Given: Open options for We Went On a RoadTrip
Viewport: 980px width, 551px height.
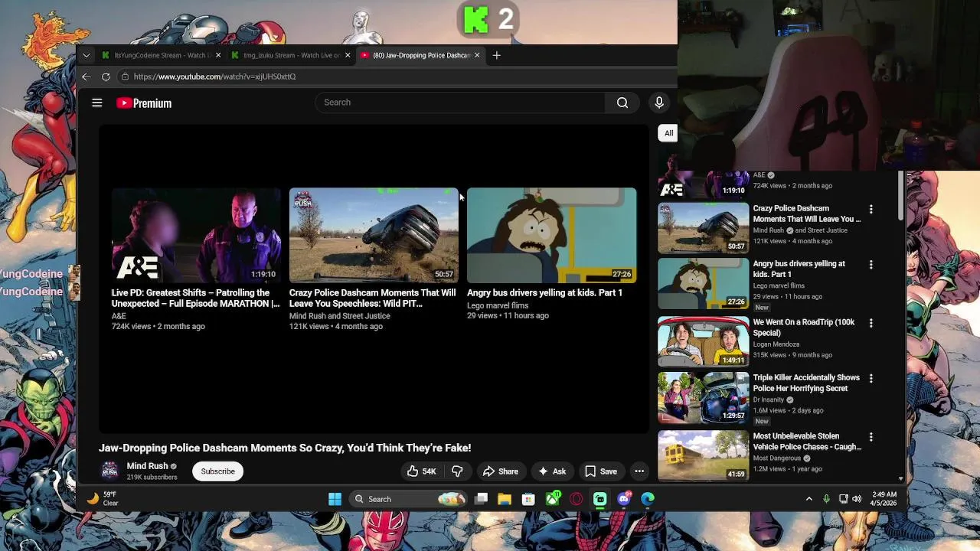Looking at the screenshot, I should [871, 323].
